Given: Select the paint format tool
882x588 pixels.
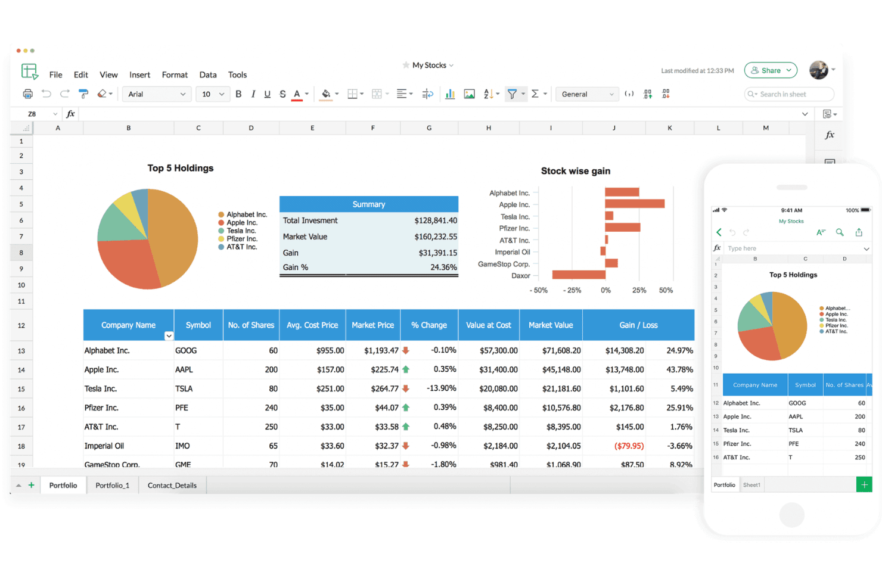Looking at the screenshot, I should [x=83, y=94].
